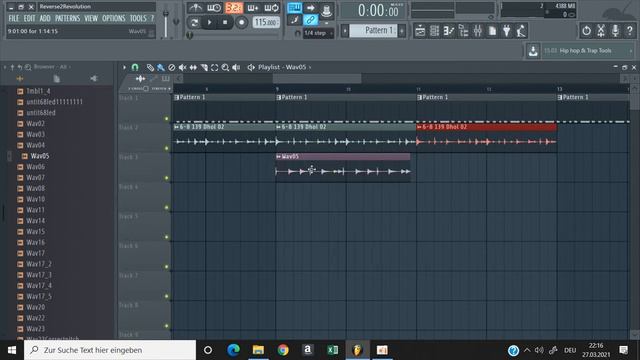The image size is (640, 360).
Task: Select the playlist slice tool
Action: [204, 67]
